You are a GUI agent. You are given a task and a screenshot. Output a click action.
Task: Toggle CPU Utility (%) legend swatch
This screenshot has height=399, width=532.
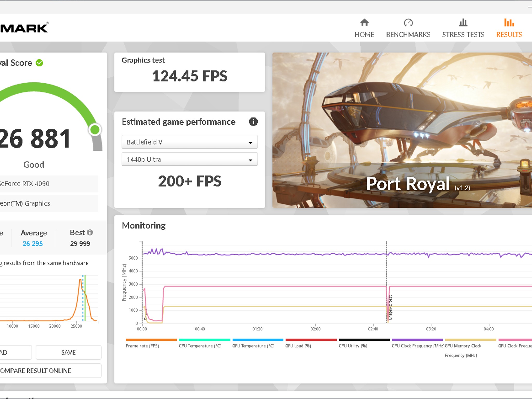pyautogui.click(x=364, y=340)
